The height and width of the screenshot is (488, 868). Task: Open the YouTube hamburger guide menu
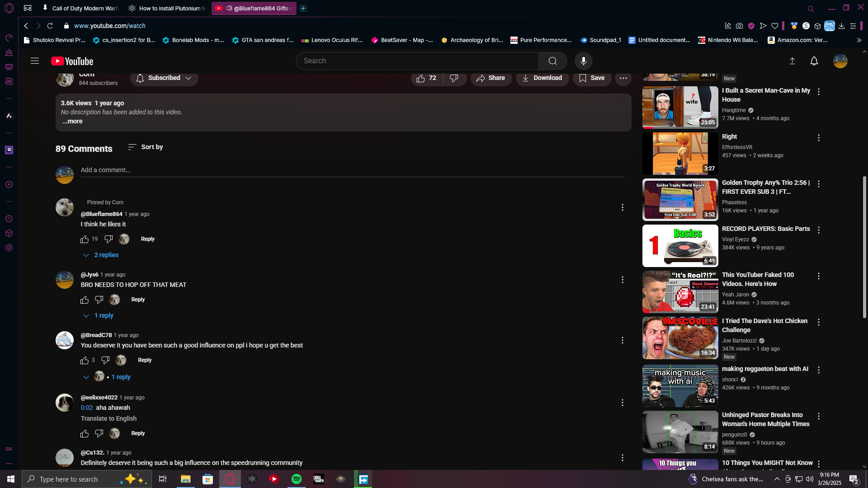35,61
